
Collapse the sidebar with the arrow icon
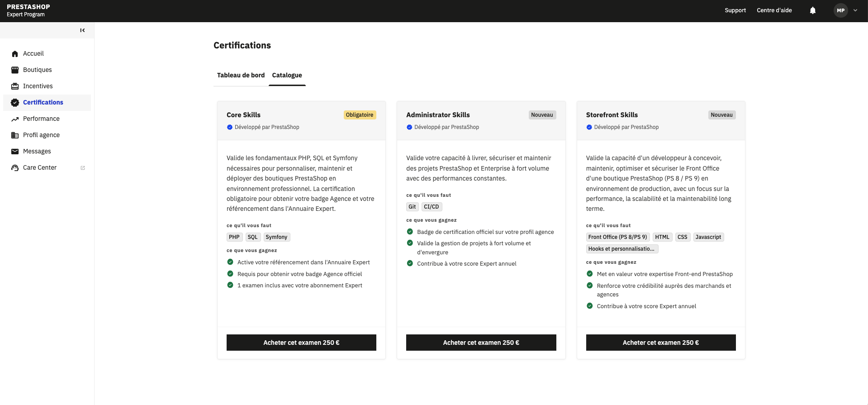82,30
